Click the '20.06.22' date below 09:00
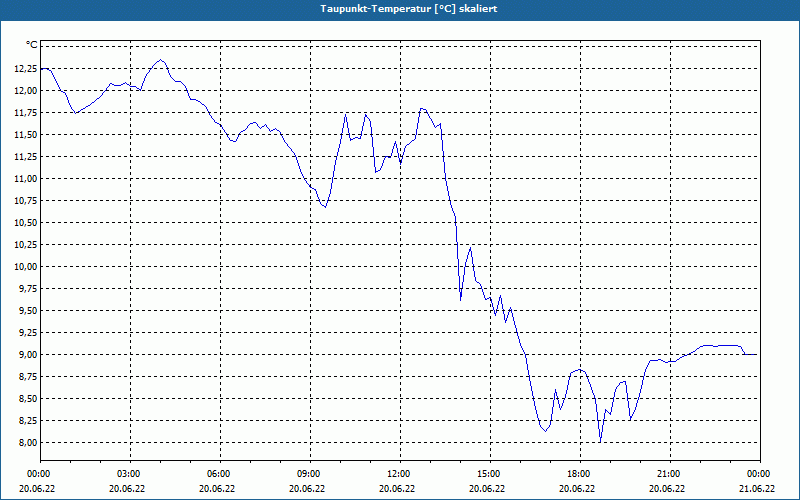The height and width of the screenshot is (500, 800). coord(307,488)
